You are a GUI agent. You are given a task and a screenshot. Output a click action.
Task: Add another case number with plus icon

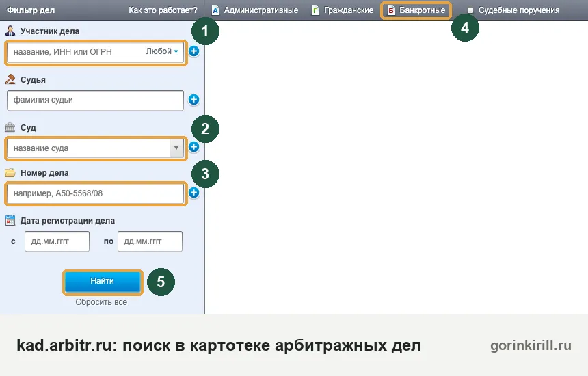pyautogui.click(x=194, y=193)
